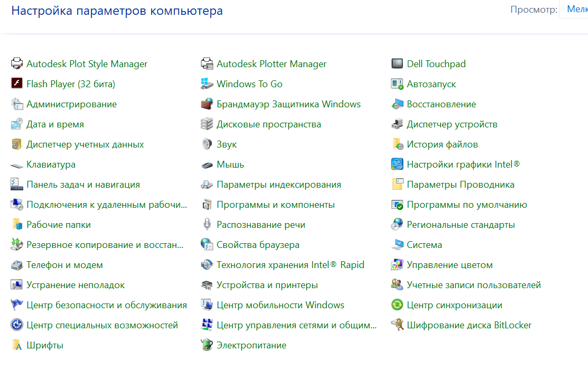Open Центр управления сетями и общим доступом
588x378 pixels.
click(x=296, y=325)
